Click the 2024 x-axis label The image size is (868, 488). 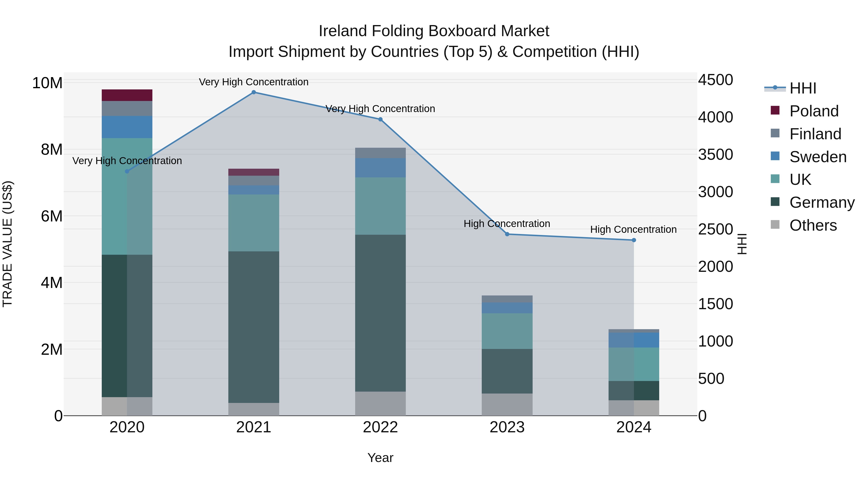(634, 427)
